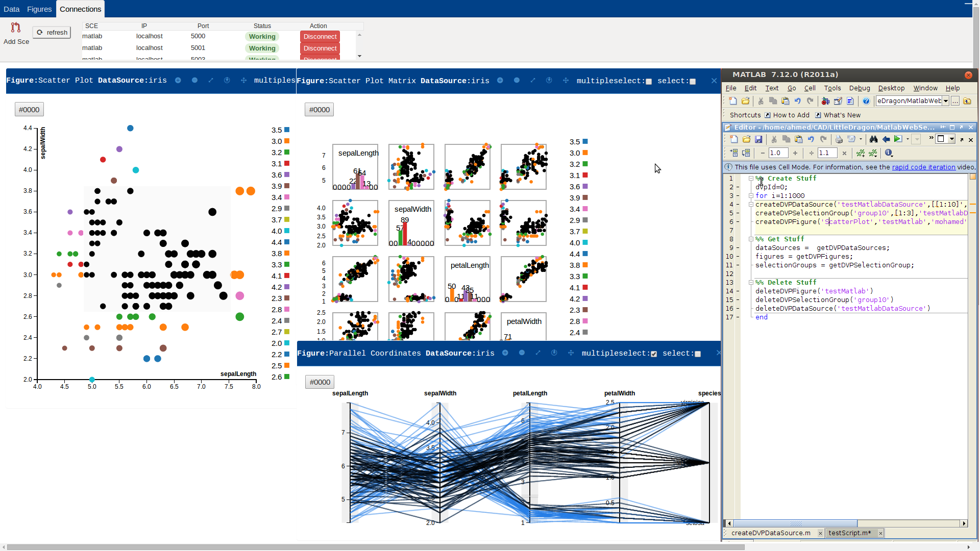This screenshot has height=551, width=980.
Task: Open MATLAB Cell menu
Action: 810,88
